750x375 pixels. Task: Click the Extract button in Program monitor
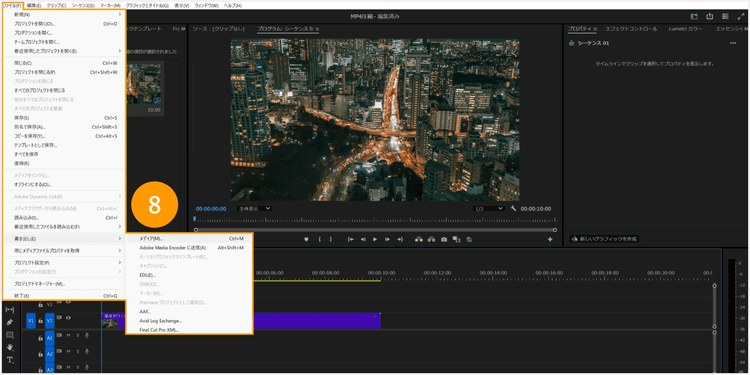point(431,239)
